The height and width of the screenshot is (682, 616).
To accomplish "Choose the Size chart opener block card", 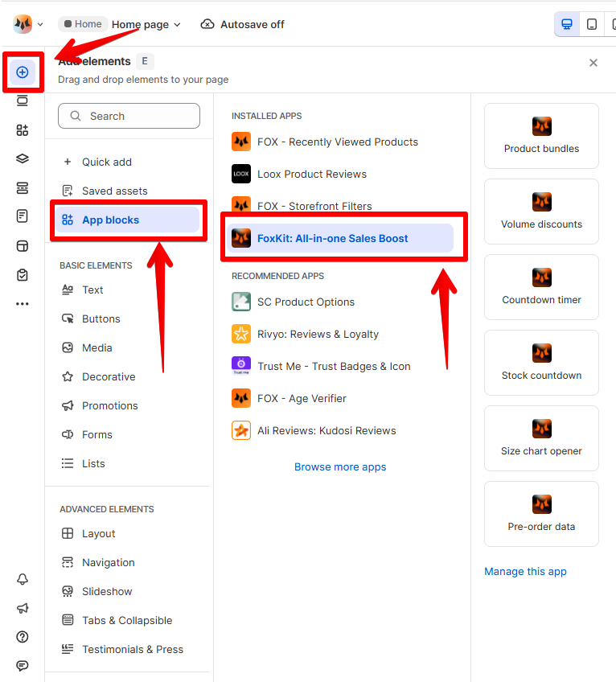I will tap(541, 438).
